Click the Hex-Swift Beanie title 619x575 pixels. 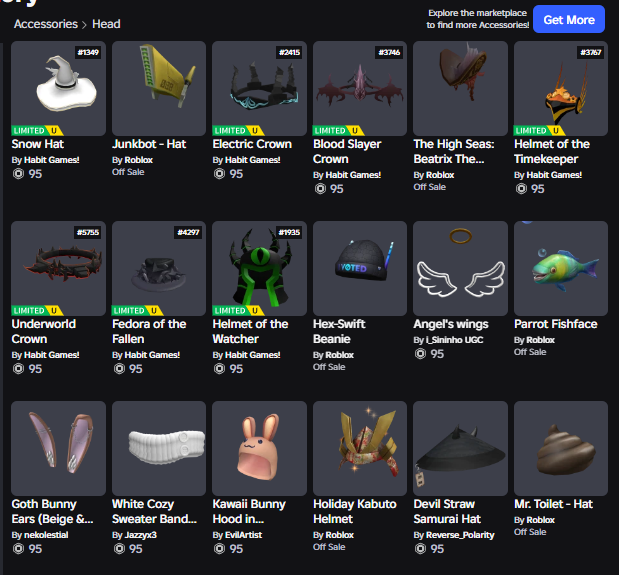point(339,332)
